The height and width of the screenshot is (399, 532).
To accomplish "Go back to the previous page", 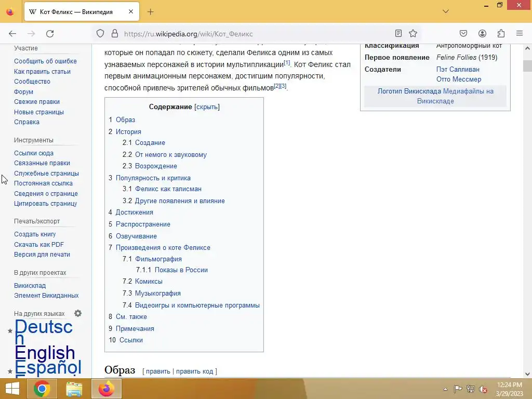I will click(12, 34).
